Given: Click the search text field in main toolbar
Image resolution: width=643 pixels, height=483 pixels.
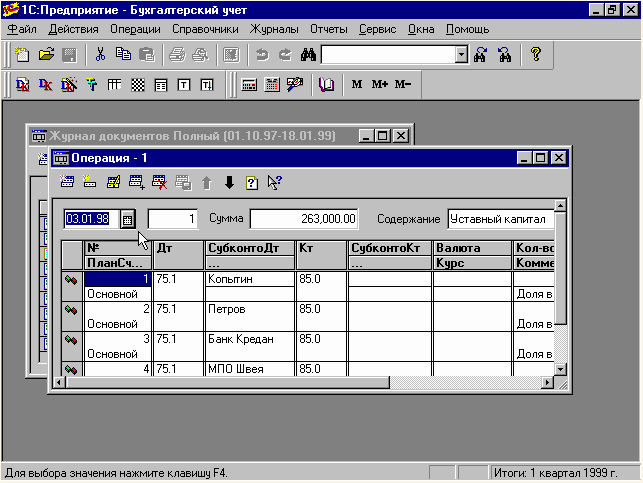Looking at the screenshot, I should (x=388, y=55).
